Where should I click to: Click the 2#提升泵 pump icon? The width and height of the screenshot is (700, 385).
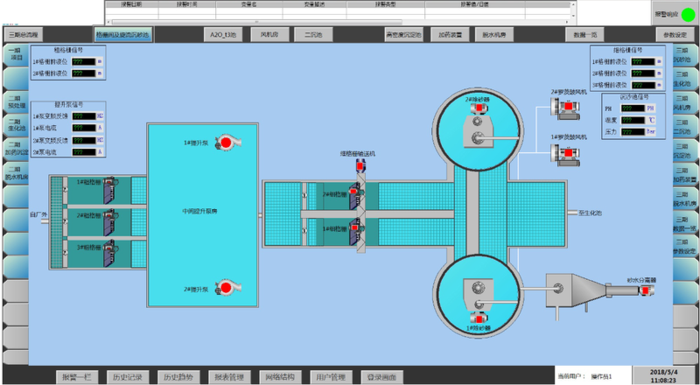[227, 288]
